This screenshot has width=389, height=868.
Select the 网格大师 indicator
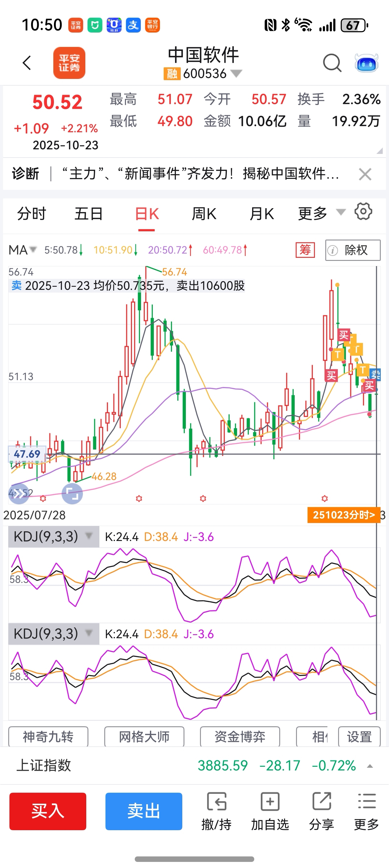(x=144, y=737)
